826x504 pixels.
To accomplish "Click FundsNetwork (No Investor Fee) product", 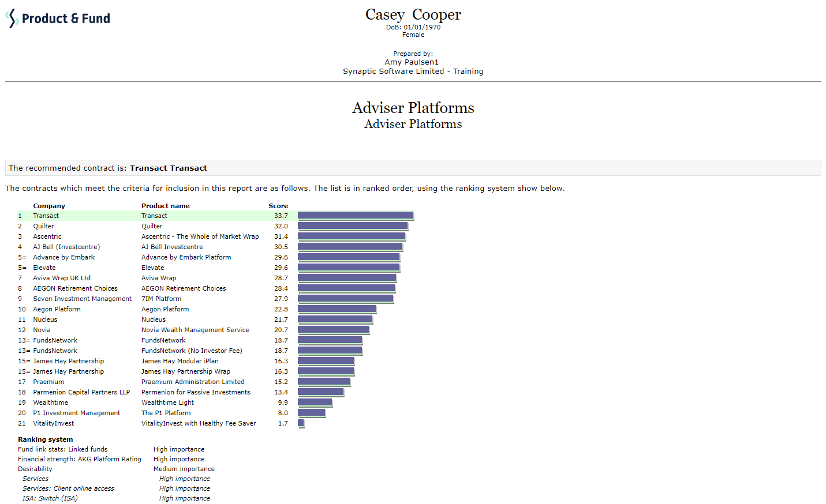I will click(192, 351).
